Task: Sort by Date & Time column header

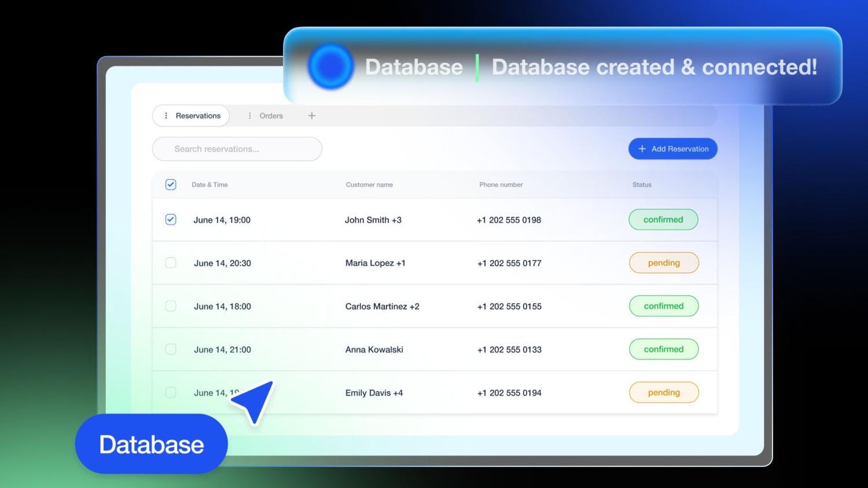Action: [209, 185]
